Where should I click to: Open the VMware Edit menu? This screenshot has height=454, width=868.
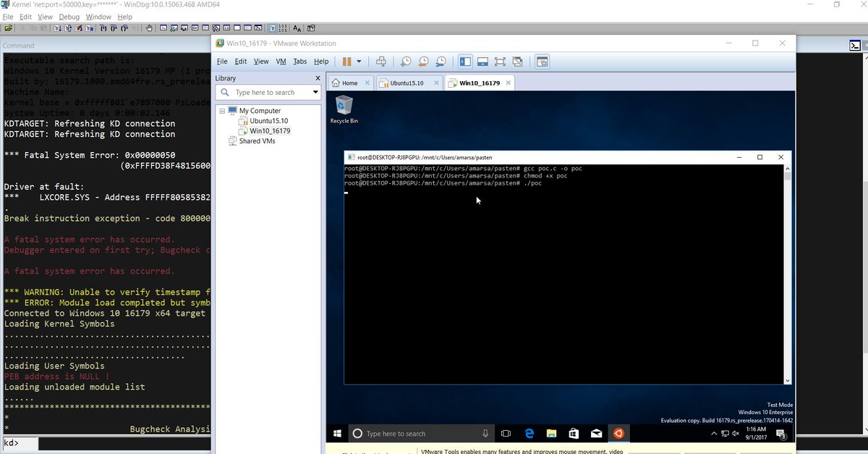pos(240,62)
